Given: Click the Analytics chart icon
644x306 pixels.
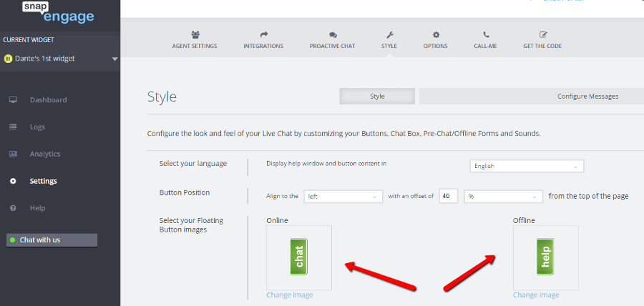Looking at the screenshot, I should point(13,154).
